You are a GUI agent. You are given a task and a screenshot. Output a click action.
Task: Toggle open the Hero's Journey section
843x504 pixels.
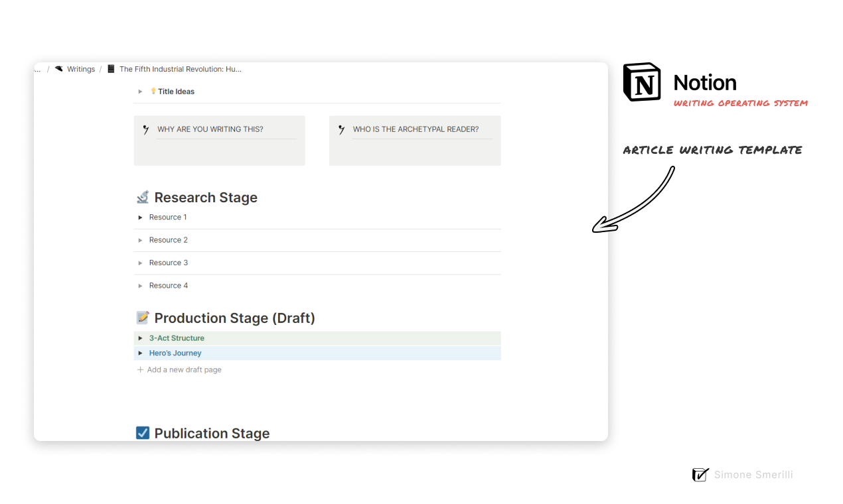140,353
